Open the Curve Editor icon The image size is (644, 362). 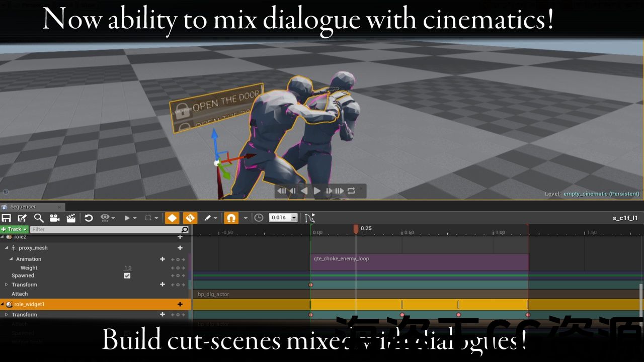309,218
